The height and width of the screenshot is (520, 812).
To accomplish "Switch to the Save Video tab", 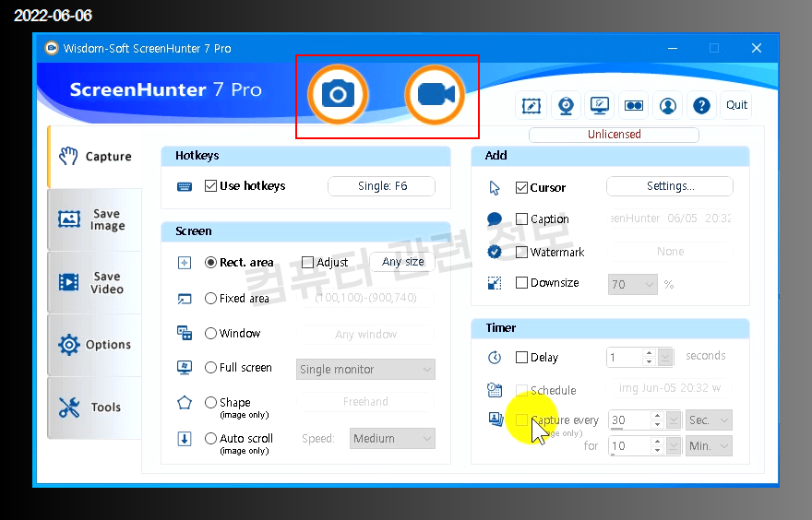I will tap(95, 282).
